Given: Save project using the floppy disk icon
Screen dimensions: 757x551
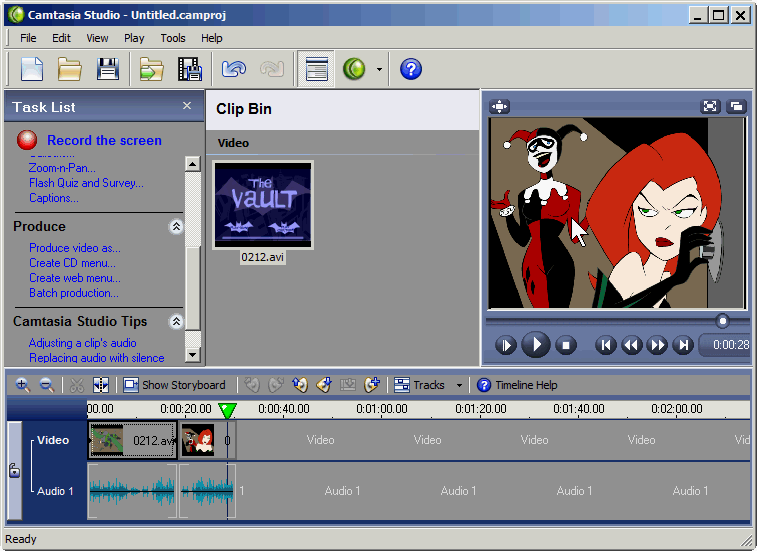Looking at the screenshot, I should pos(108,69).
